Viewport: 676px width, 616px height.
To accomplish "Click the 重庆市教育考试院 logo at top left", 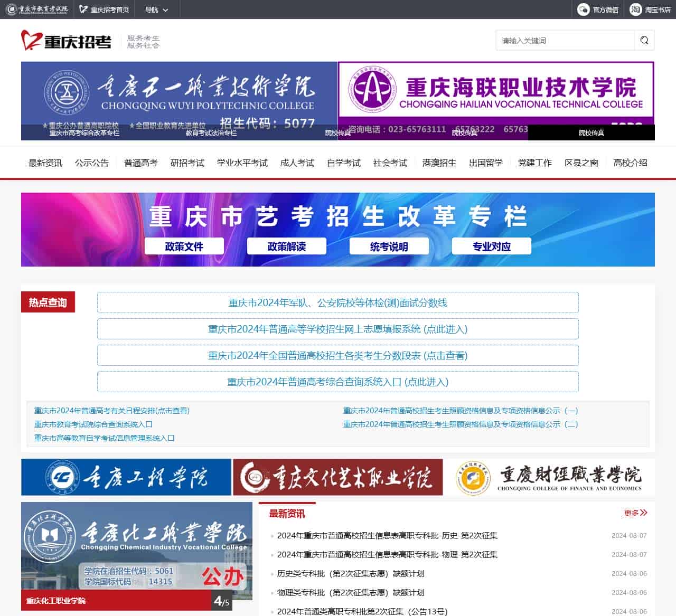I will [x=37, y=10].
